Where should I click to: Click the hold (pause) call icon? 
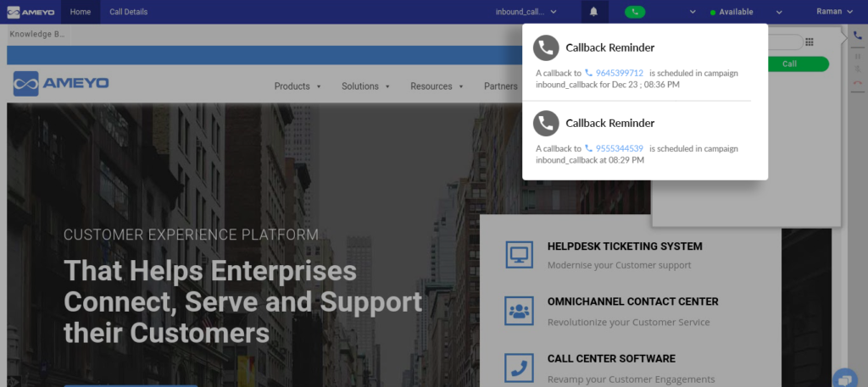pyautogui.click(x=858, y=57)
